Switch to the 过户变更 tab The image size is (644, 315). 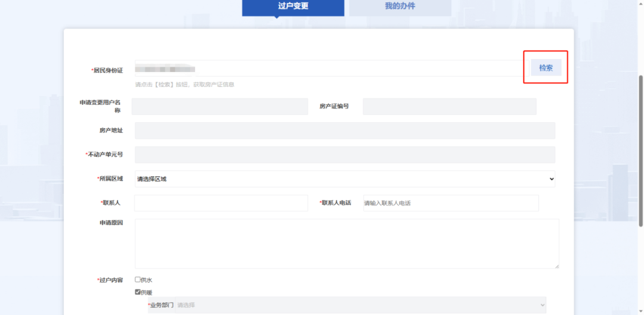tap(293, 6)
